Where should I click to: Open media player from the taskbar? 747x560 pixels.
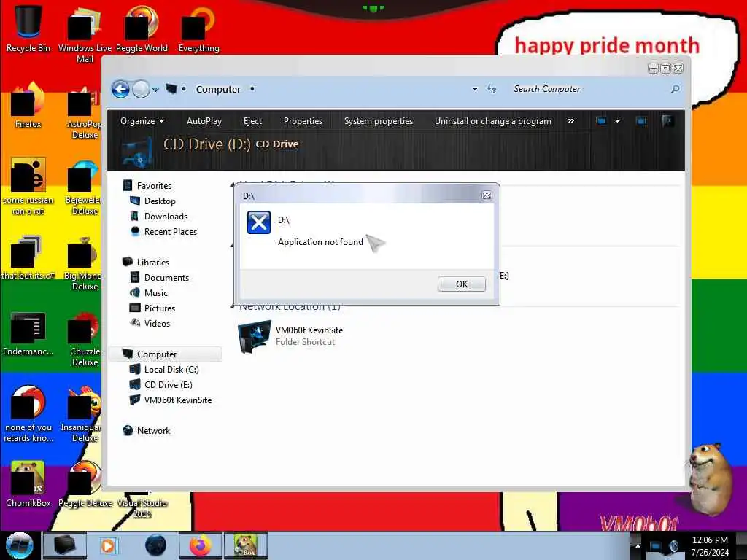(109, 545)
